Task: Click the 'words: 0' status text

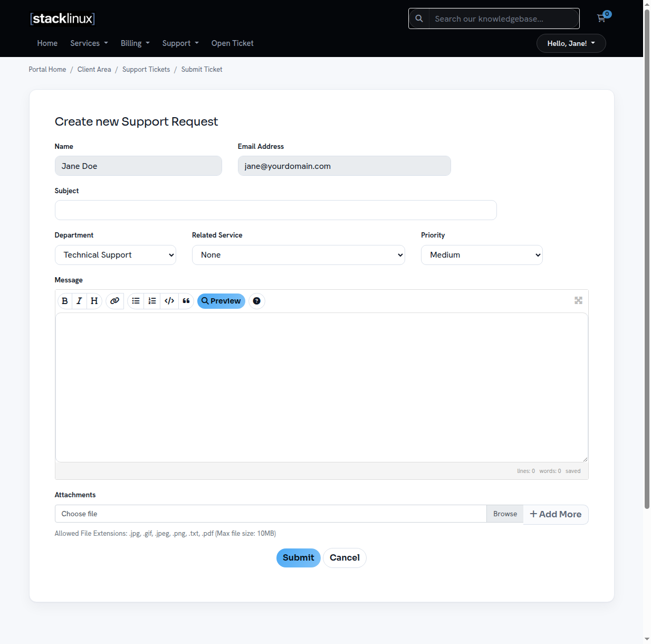Action: tap(550, 471)
